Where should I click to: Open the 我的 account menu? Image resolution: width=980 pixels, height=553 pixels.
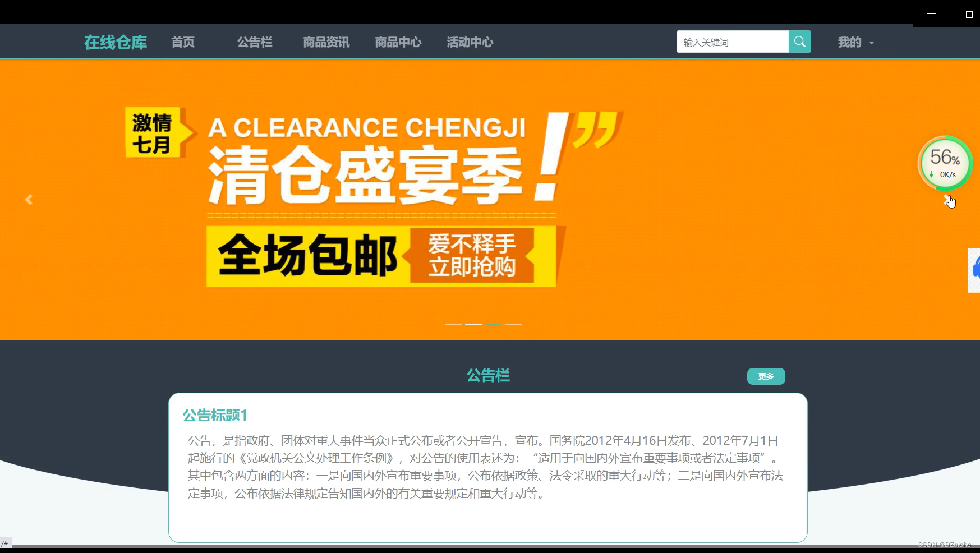850,42
